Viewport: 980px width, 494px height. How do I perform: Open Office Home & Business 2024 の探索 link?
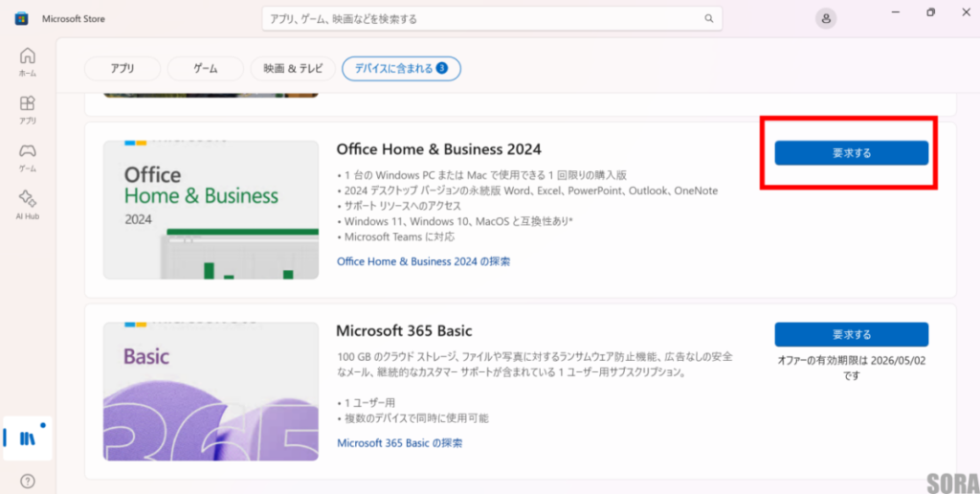point(423,261)
